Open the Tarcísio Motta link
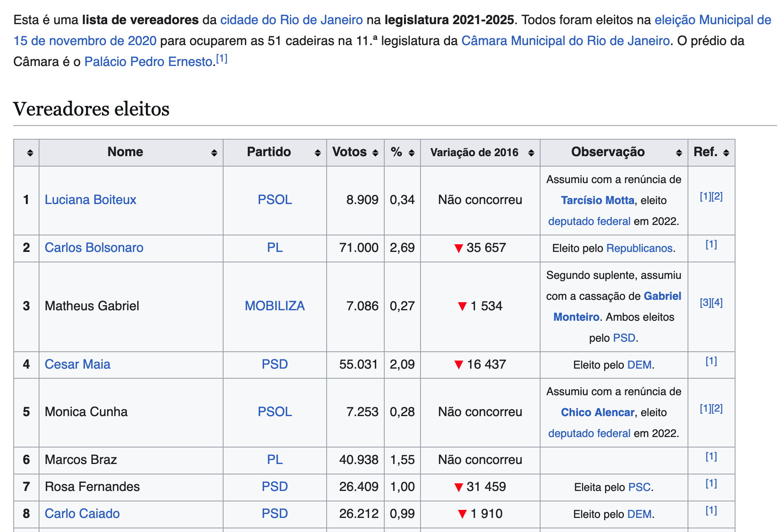Screen dimensions: 779x532 coord(597,200)
